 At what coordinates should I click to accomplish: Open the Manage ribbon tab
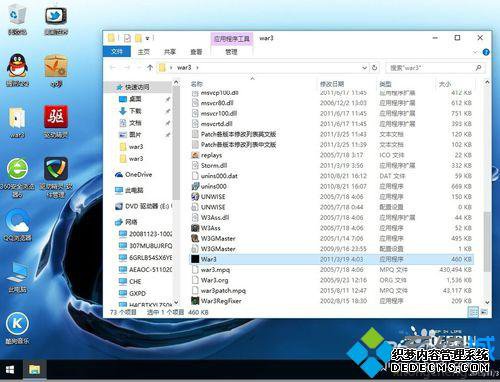coord(231,52)
